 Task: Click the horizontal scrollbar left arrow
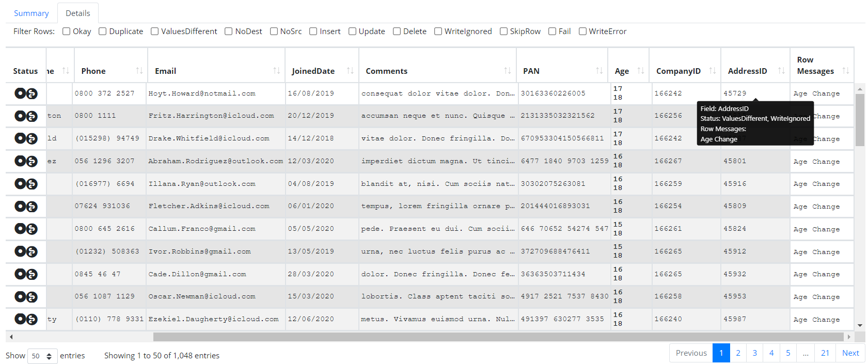pyautogui.click(x=11, y=337)
